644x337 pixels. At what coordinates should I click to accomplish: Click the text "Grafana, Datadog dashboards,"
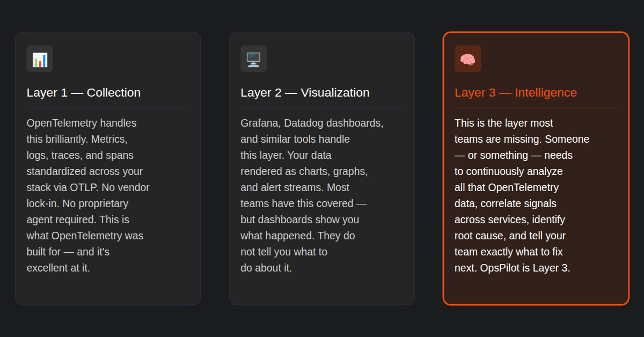tap(312, 123)
